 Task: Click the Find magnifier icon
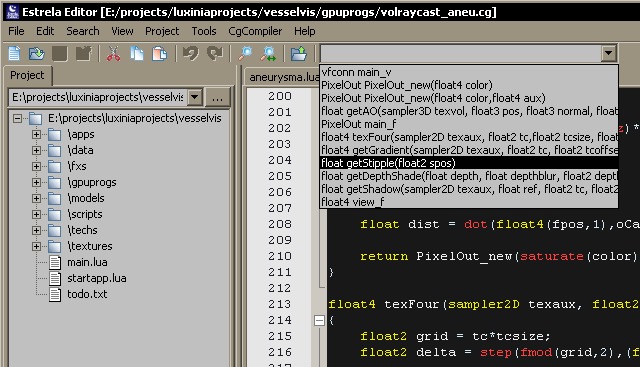point(245,53)
